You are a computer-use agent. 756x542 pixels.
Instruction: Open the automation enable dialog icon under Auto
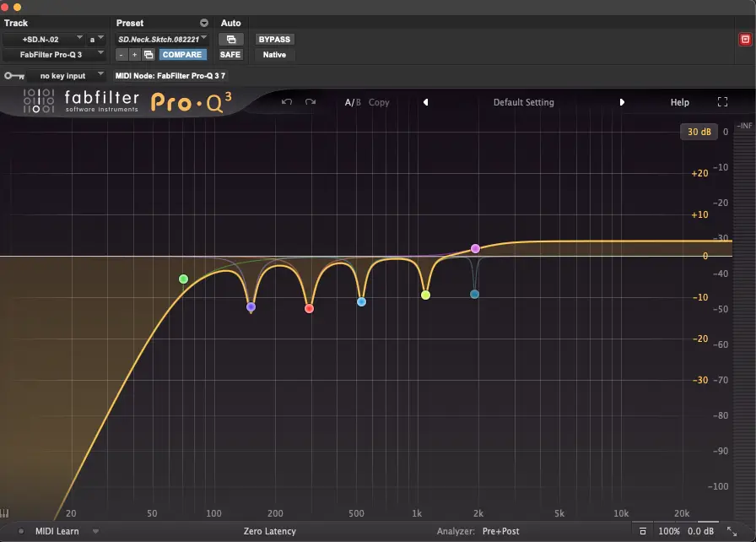coord(230,39)
